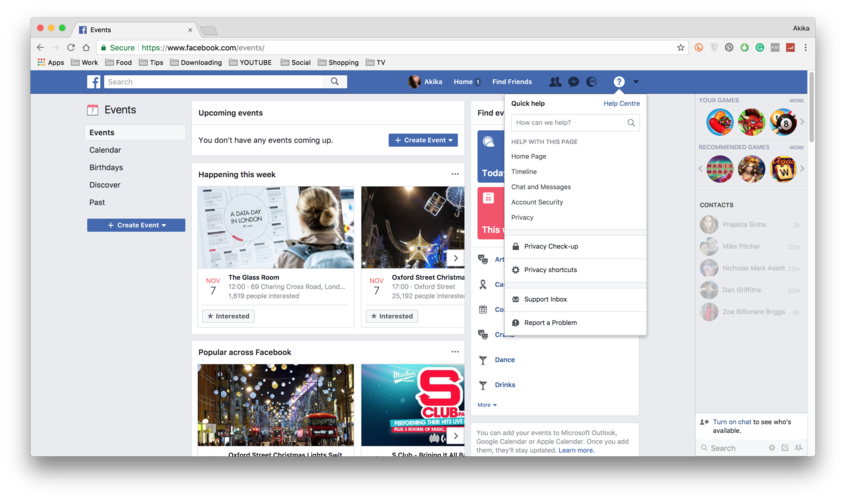Open the Notifications globe icon

pyautogui.click(x=592, y=81)
